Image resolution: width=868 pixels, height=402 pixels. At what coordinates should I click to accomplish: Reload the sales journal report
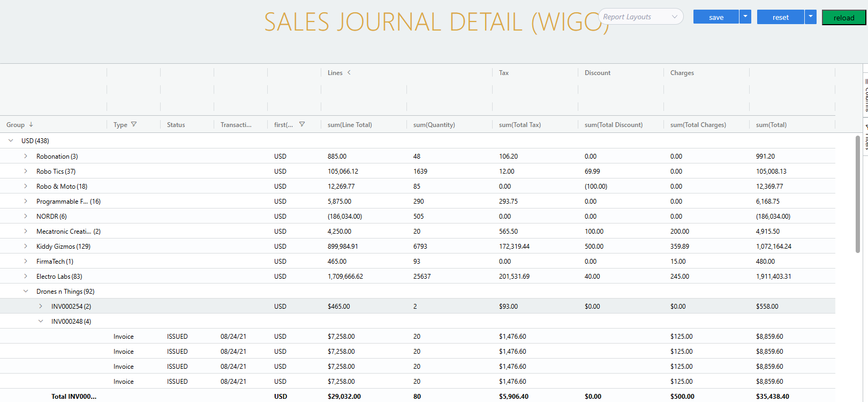click(x=844, y=17)
